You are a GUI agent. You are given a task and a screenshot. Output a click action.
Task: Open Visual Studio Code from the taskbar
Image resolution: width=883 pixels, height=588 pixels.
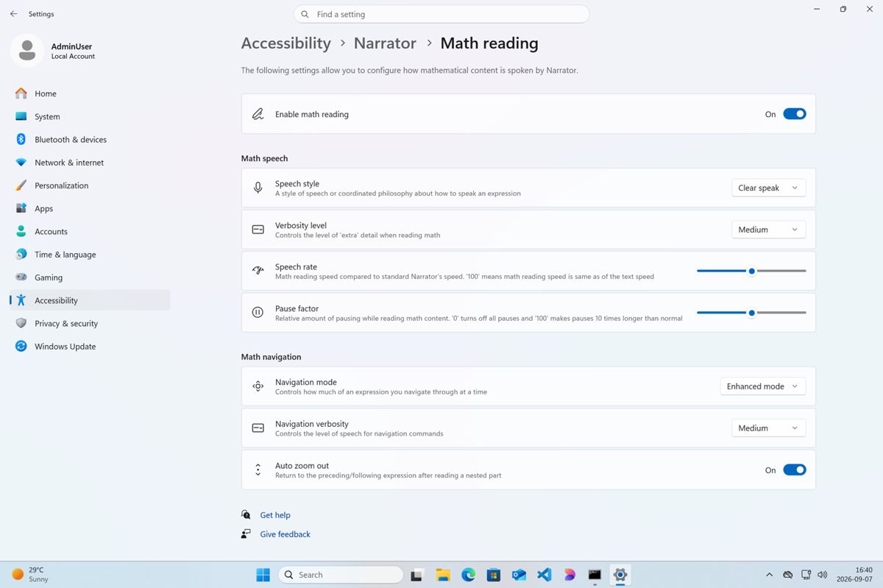pyautogui.click(x=545, y=575)
